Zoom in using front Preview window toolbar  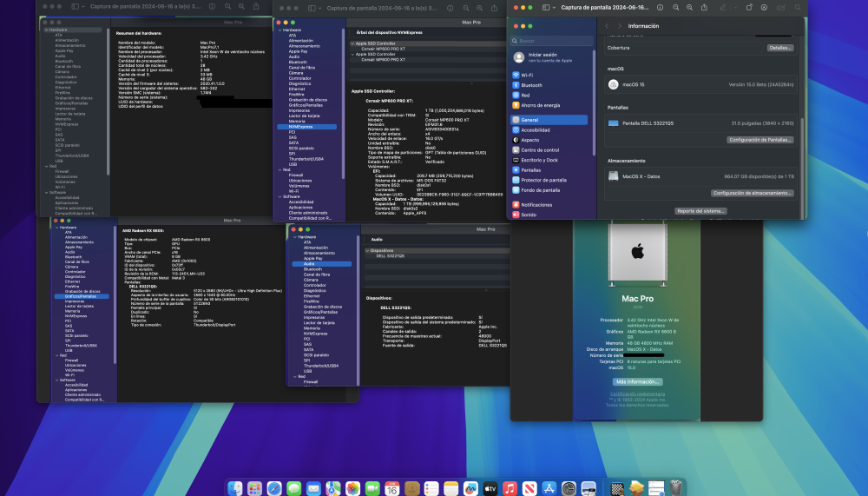[690, 8]
